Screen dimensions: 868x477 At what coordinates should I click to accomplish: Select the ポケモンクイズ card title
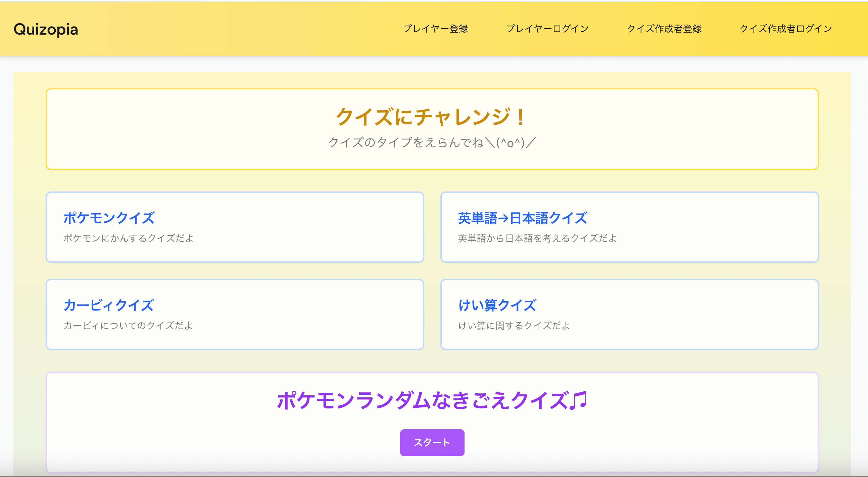coord(109,218)
